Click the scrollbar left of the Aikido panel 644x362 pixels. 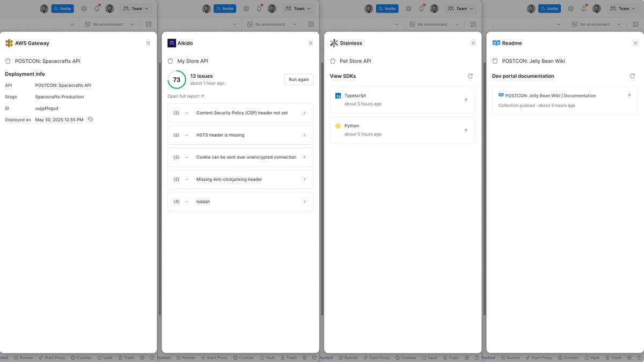[160, 188]
